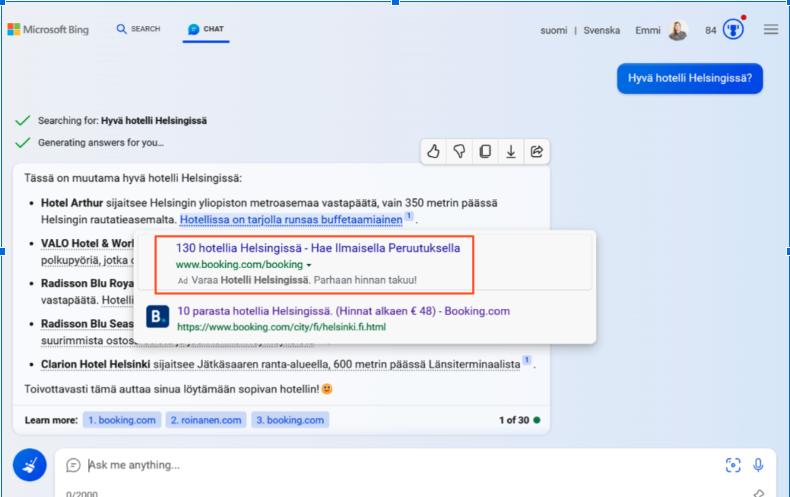
Task: Open the helsinki.fi.html booking URL
Action: tap(282, 327)
